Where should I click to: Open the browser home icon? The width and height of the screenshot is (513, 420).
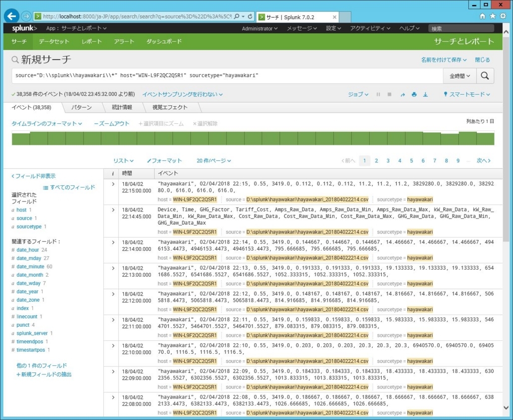tap(482, 16)
